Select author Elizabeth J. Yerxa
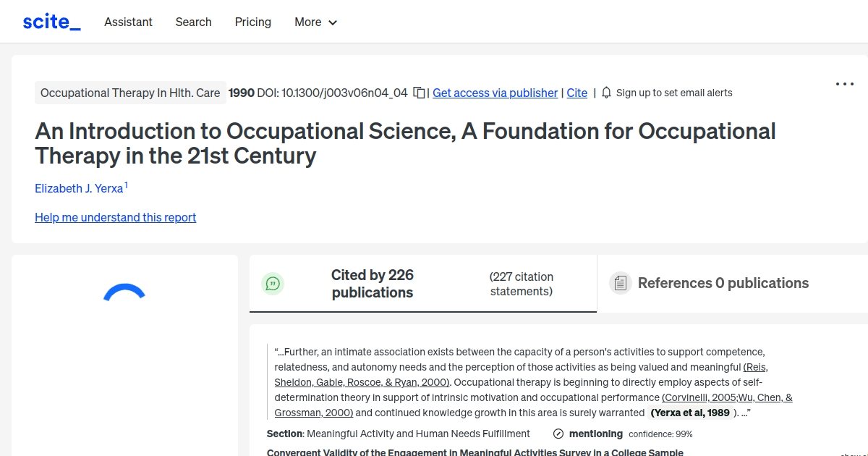 pos(79,188)
